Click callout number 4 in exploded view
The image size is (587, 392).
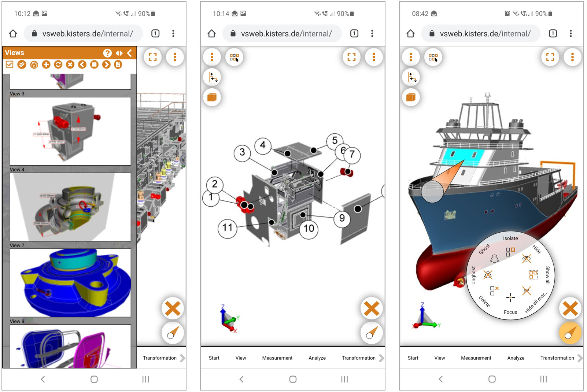pyautogui.click(x=263, y=145)
